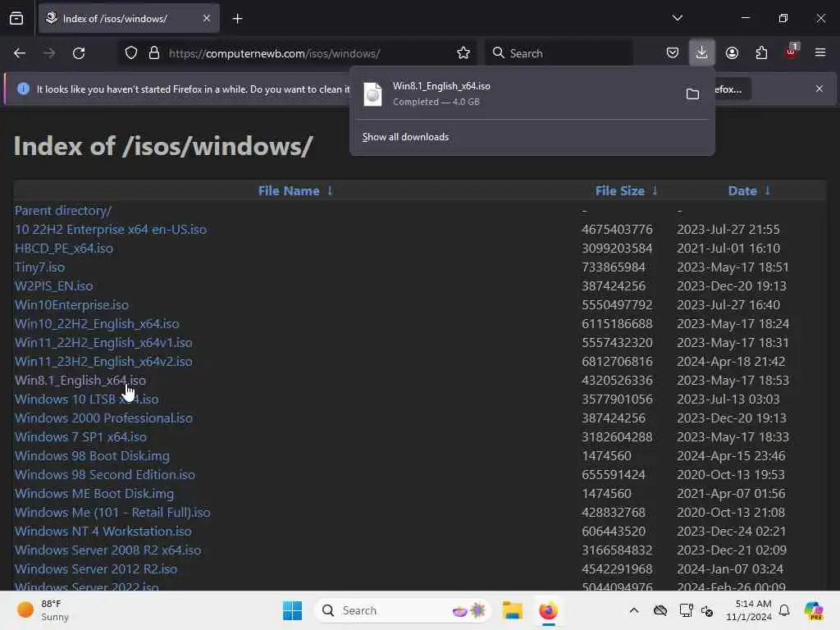840x630 pixels.
Task: Sort listing by Date header
Action: (742, 190)
